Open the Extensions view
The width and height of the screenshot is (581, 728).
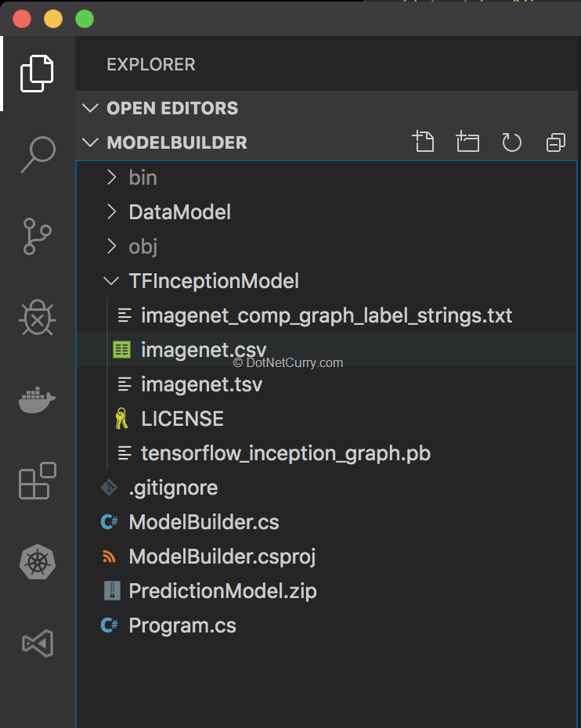pos(37,481)
